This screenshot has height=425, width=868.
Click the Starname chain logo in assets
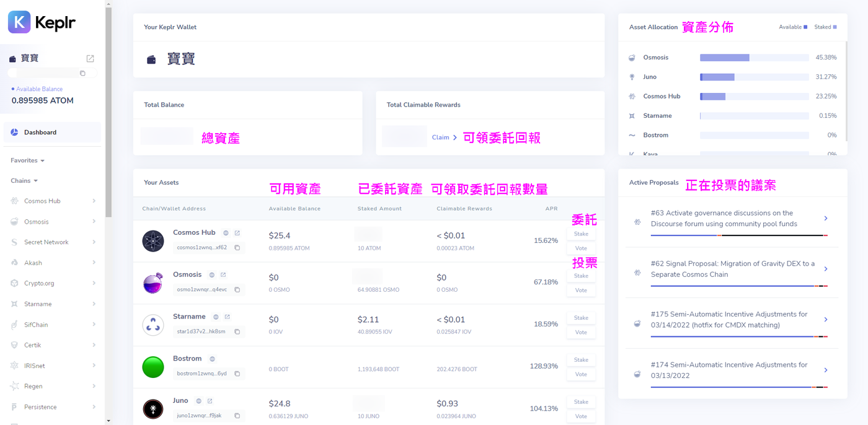point(153,325)
